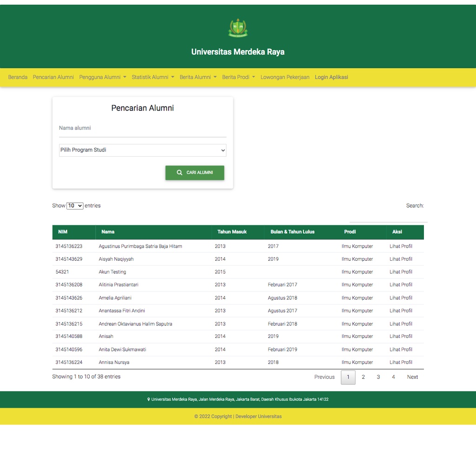Click the Universitas Merdeka Raya title
Viewport: 476px width, 476px height.
coord(238,52)
